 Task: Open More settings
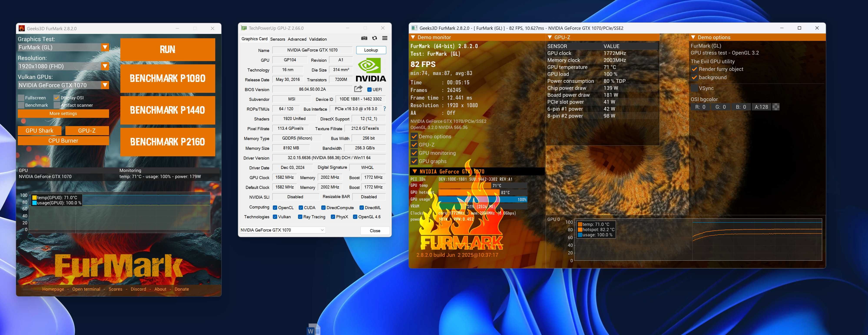coord(63,113)
